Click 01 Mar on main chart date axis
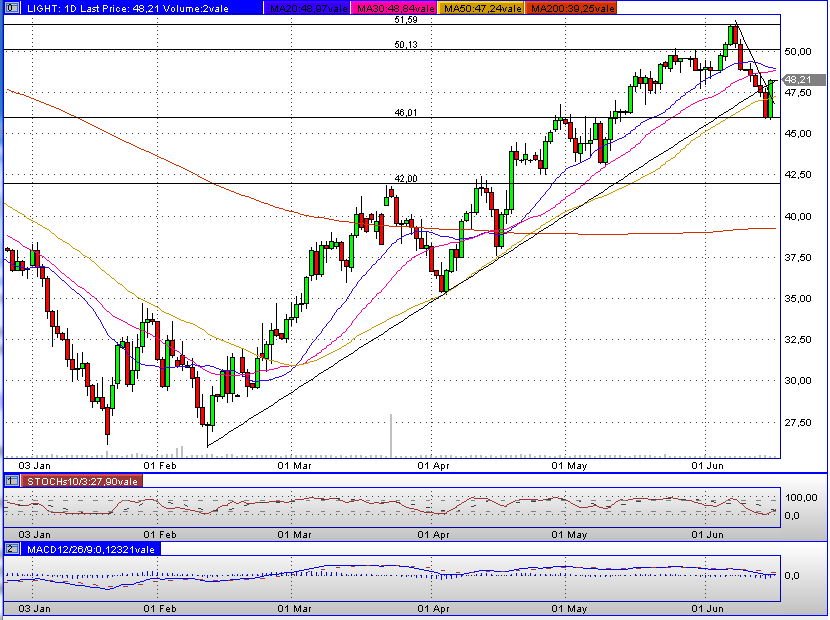The width and height of the screenshot is (830, 620). pyautogui.click(x=294, y=465)
